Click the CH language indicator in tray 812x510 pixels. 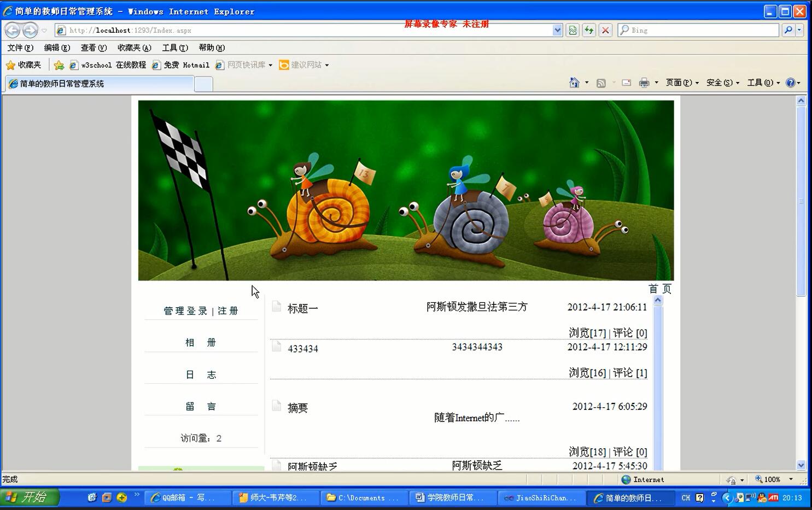coord(686,497)
